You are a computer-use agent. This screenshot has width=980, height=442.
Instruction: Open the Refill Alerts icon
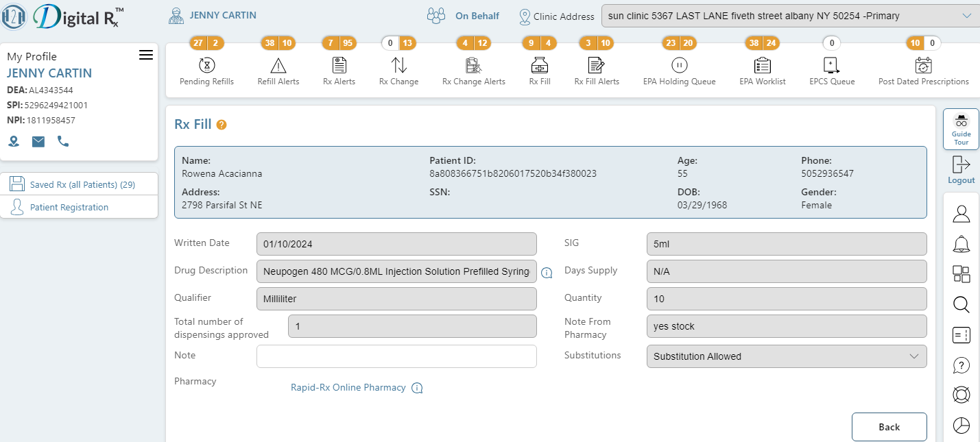click(x=278, y=65)
